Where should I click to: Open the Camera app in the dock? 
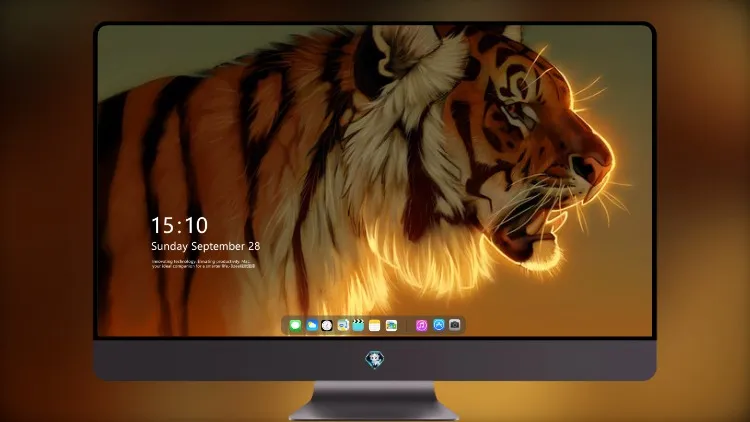(x=455, y=325)
